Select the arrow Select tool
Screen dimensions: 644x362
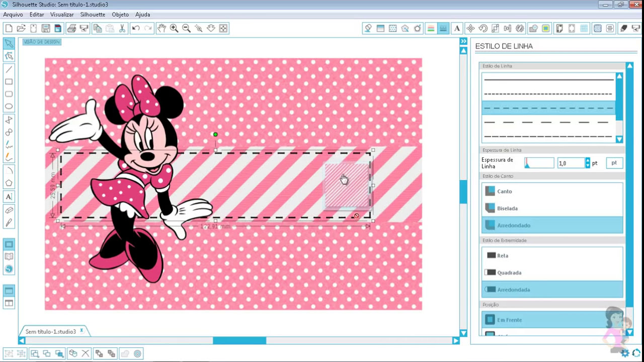tap(9, 44)
